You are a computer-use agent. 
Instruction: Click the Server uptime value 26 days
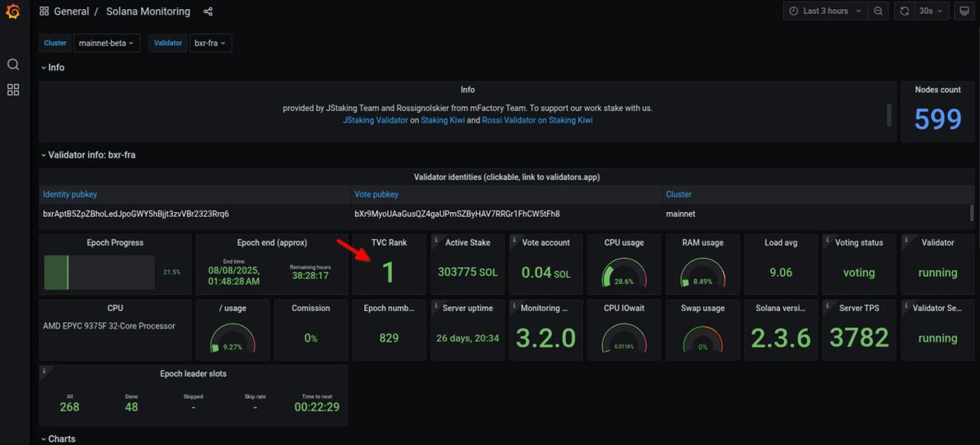pos(467,337)
